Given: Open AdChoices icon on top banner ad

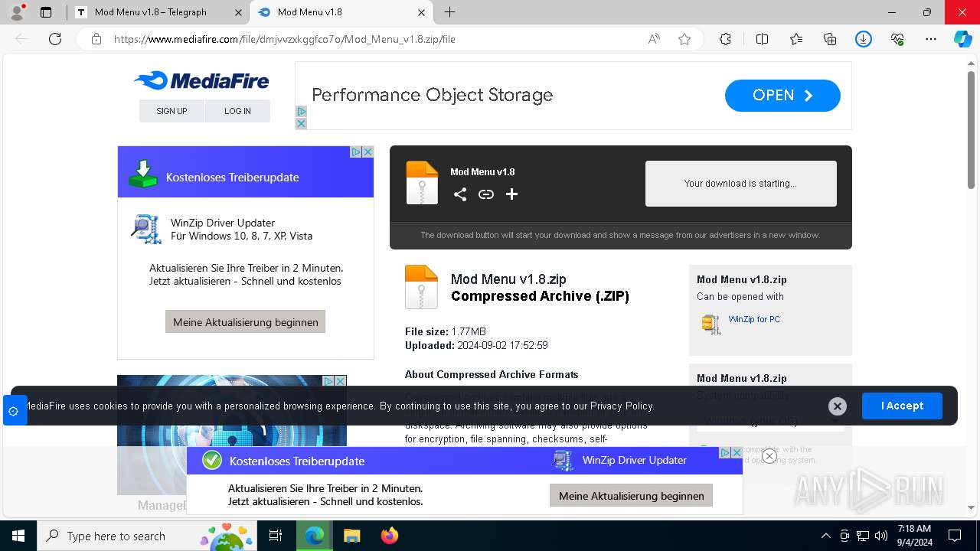Looking at the screenshot, I should (x=301, y=112).
